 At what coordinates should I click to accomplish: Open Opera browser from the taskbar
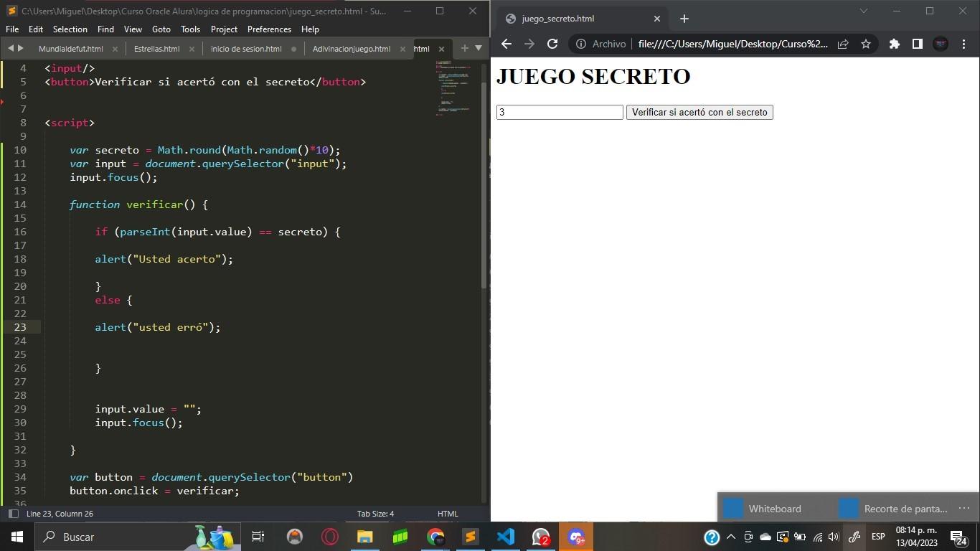330,537
